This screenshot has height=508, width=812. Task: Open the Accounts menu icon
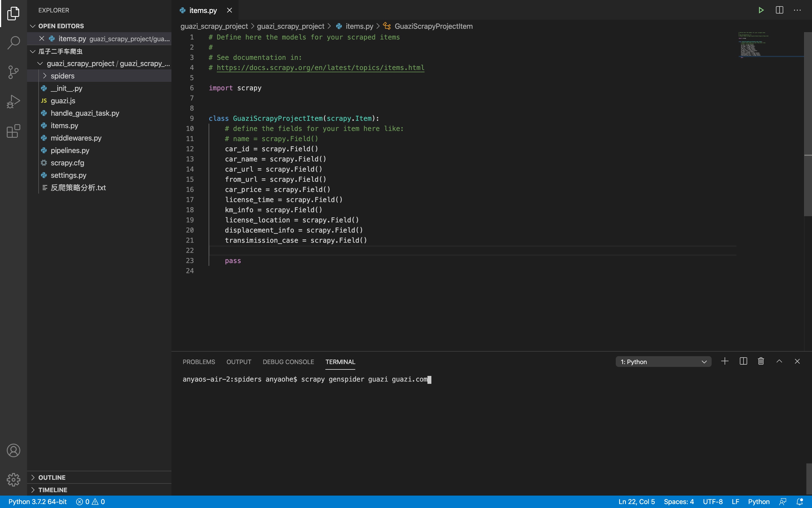[14, 450]
